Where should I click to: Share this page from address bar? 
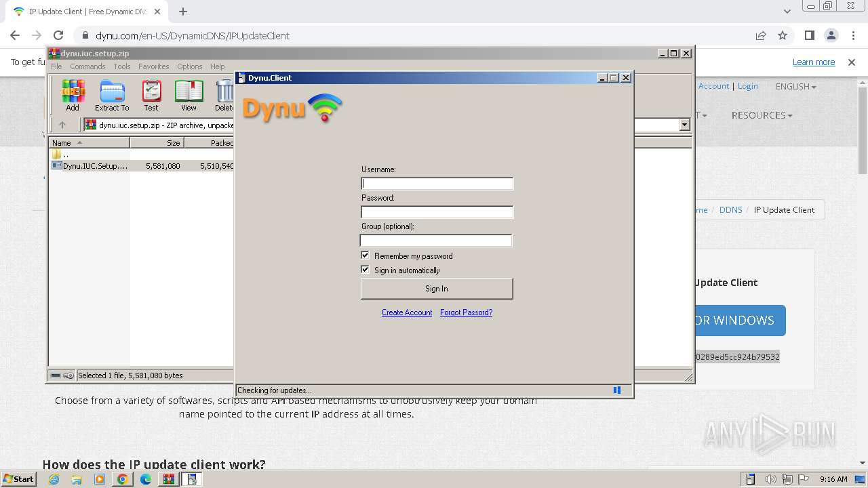761,35
